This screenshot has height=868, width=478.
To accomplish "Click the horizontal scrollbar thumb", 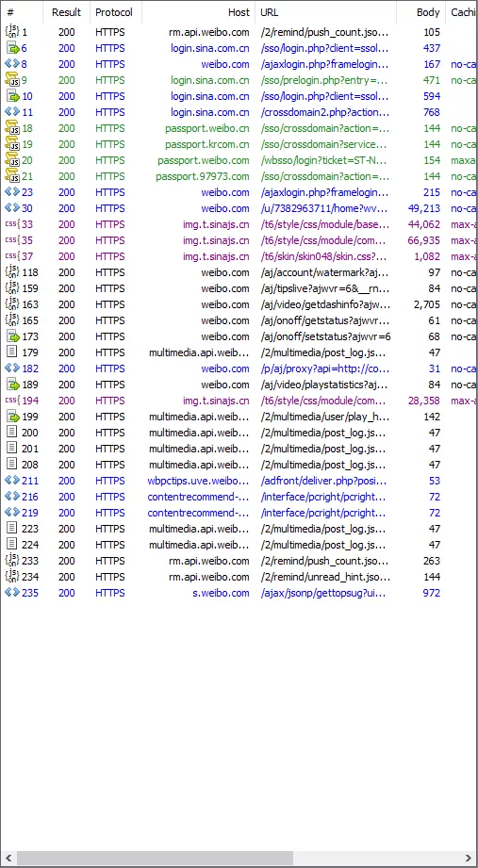I will click(x=155, y=858).
